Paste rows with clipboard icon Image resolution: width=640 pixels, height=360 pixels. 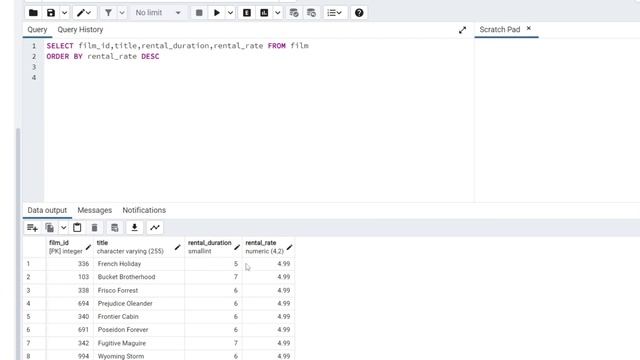77,228
